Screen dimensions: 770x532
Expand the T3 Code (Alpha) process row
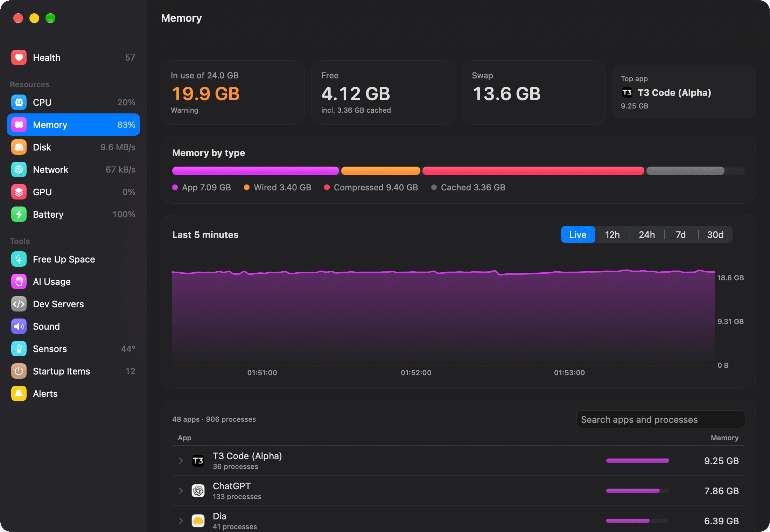181,461
